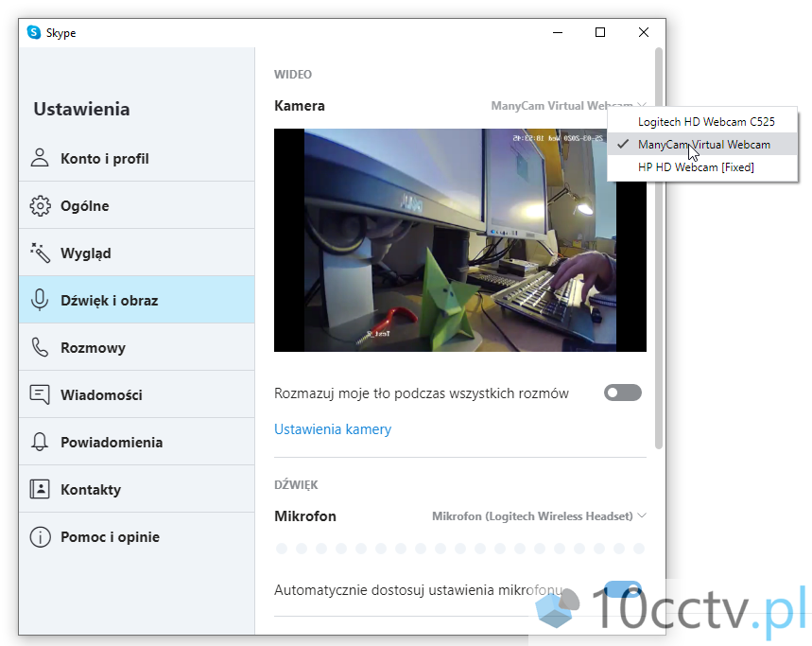812x646 pixels.
Task: Close the Skype settings window
Action: [644, 33]
